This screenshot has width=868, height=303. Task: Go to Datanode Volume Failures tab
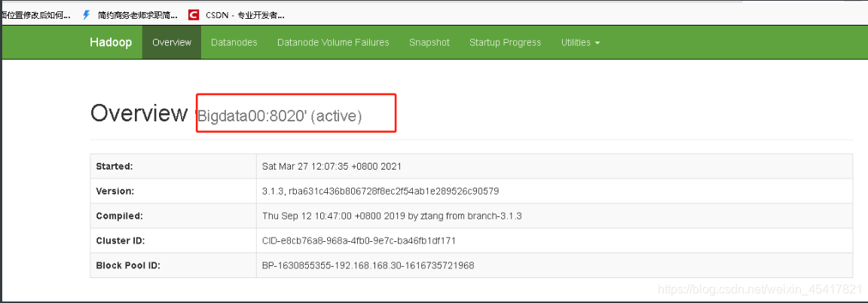333,42
